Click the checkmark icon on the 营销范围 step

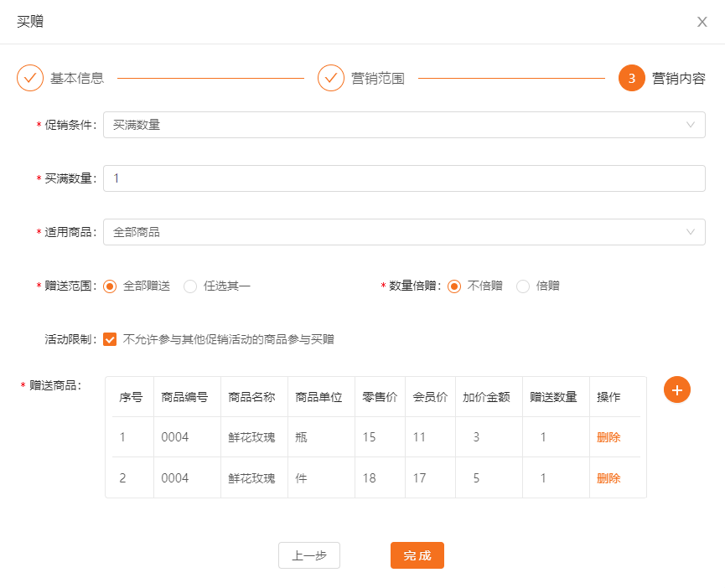(331, 78)
